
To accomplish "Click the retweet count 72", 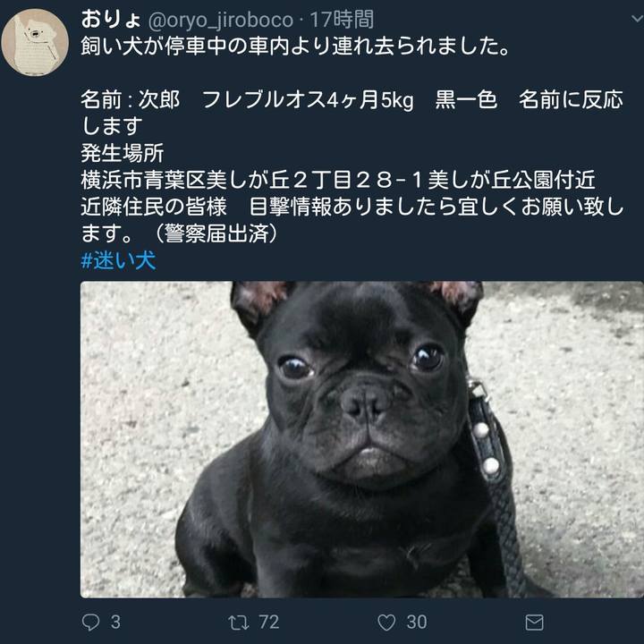I will pyautogui.click(x=269, y=623).
